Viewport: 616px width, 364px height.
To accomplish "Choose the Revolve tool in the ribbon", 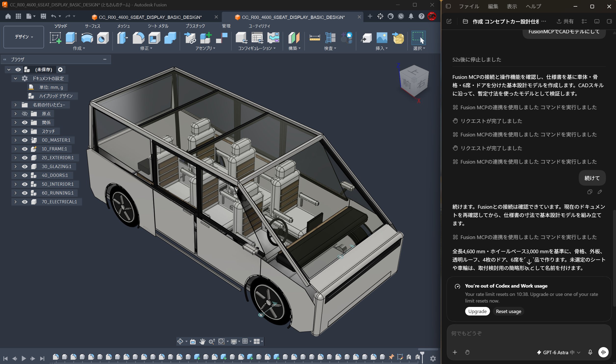I will pyautogui.click(x=87, y=38).
